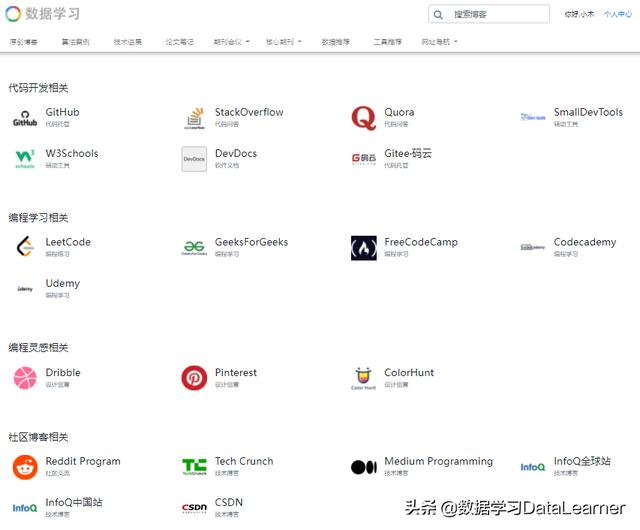Click the Reddit Program name link
The height and width of the screenshot is (530, 640).
[x=83, y=461]
